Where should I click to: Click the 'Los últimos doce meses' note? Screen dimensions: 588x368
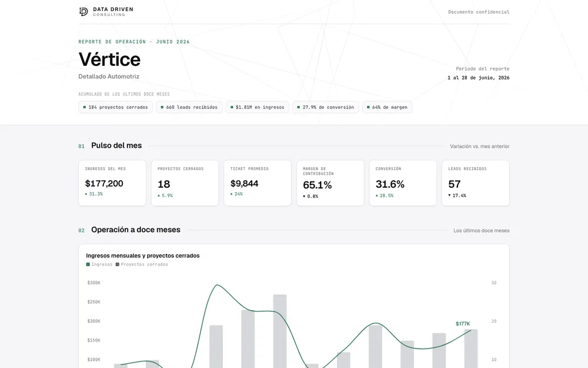[x=482, y=231]
